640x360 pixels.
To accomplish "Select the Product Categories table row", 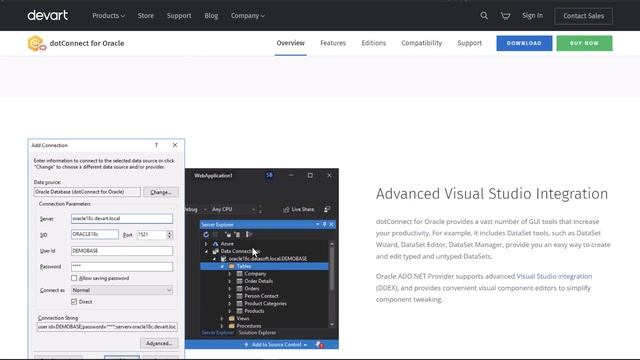I will tap(265, 304).
